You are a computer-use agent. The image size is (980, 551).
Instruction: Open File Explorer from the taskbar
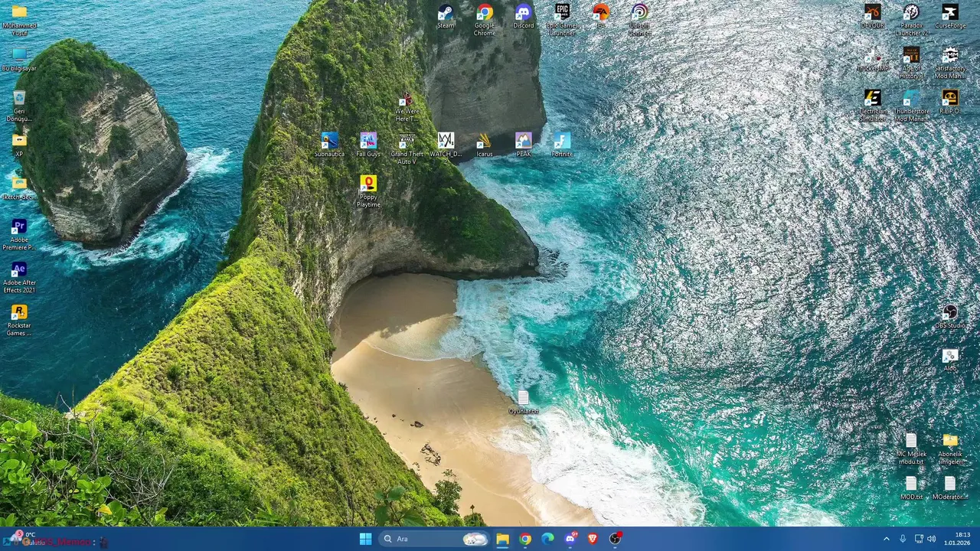(x=502, y=539)
